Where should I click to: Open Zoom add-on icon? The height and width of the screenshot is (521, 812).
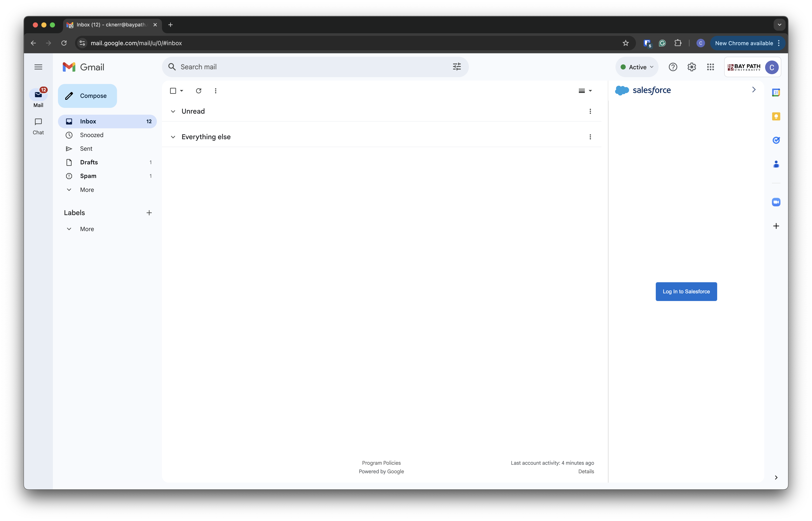coord(776,202)
